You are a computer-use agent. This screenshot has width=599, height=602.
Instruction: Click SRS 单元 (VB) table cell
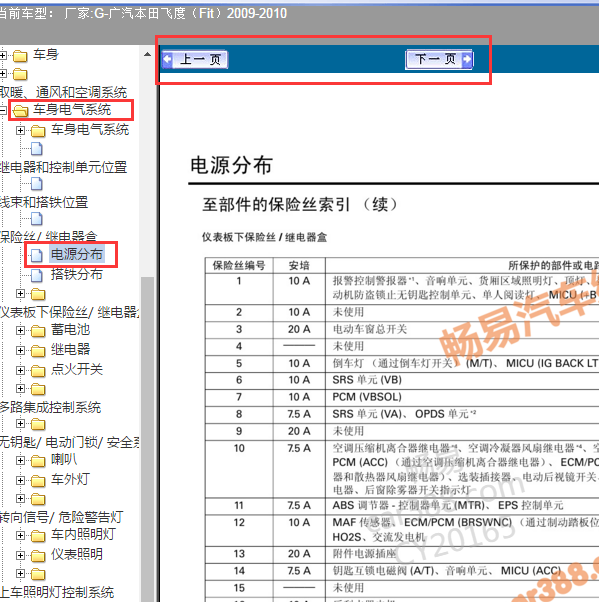coord(367,380)
